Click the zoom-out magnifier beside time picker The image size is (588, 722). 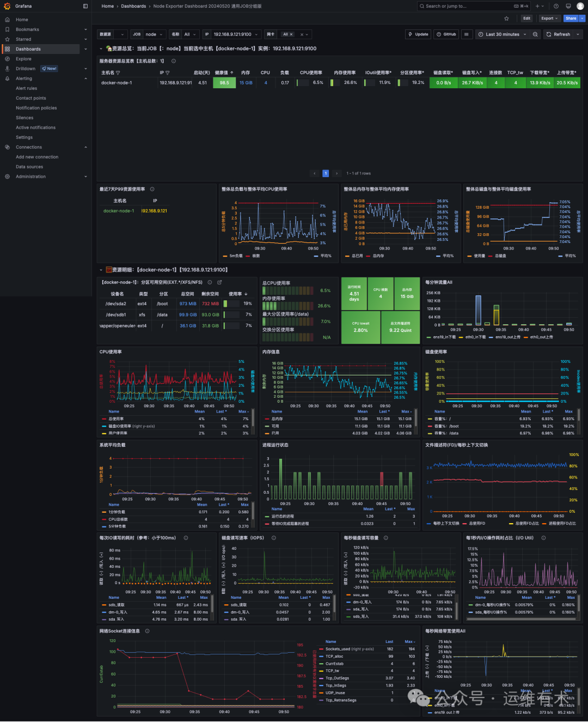pos(535,34)
